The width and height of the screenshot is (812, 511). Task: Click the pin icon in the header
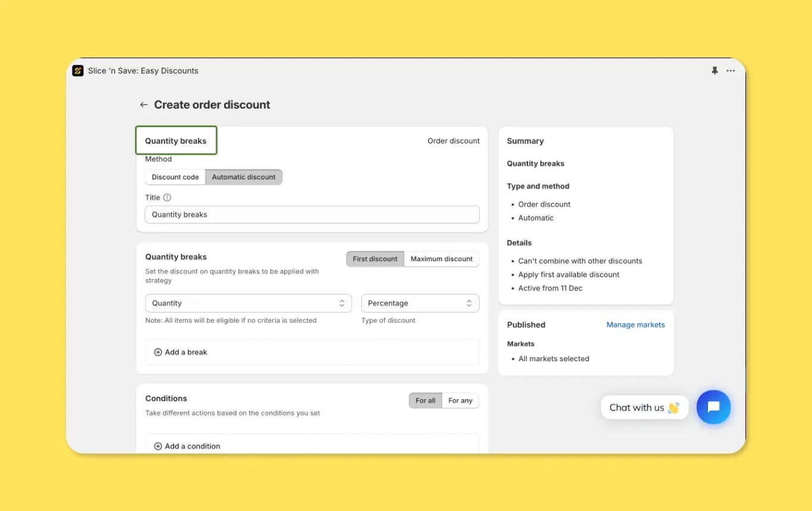coord(715,71)
